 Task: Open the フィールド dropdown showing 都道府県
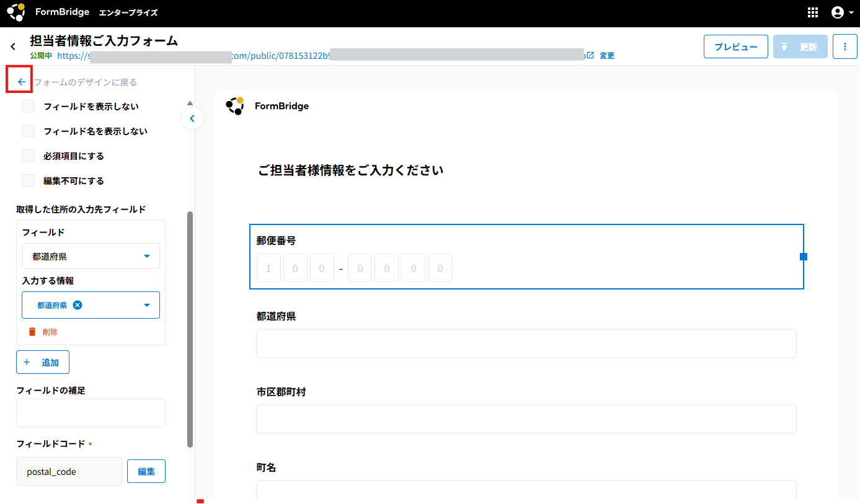91,256
